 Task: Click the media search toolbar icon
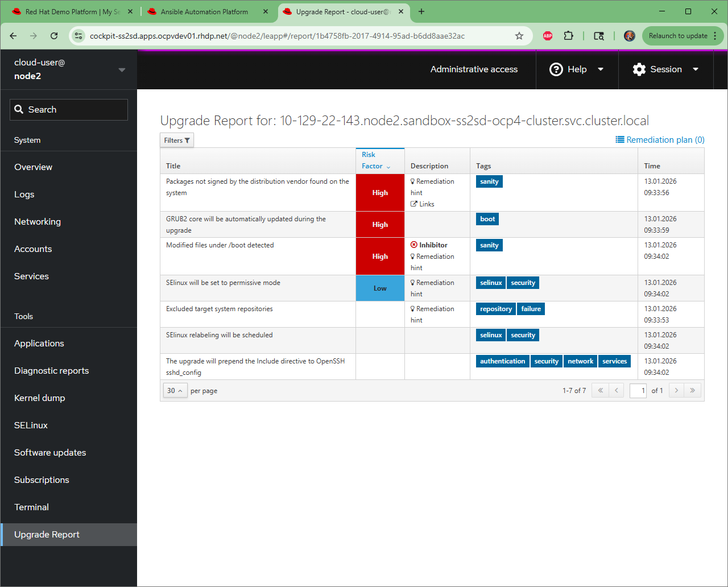click(x=599, y=36)
